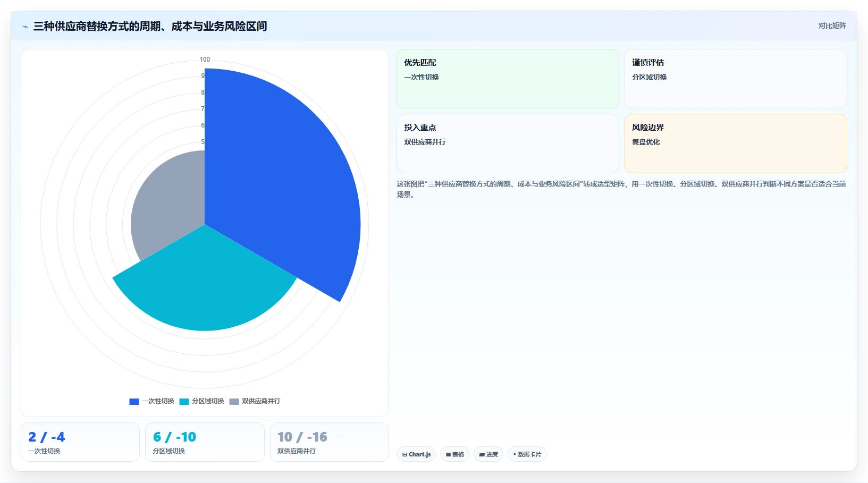Toggle the blue 一次性切换 legend swatch
This screenshot has height=483, width=868.
[134, 402]
